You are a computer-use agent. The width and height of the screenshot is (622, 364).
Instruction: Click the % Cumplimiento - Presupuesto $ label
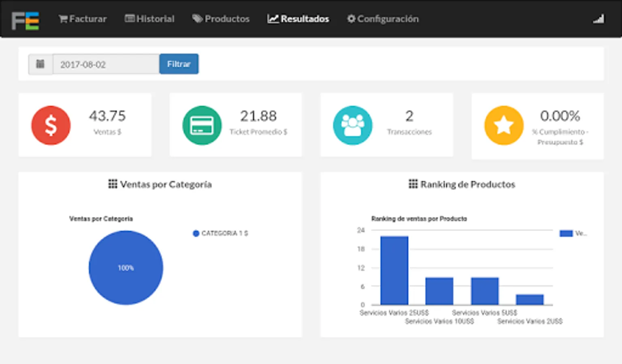click(x=560, y=137)
